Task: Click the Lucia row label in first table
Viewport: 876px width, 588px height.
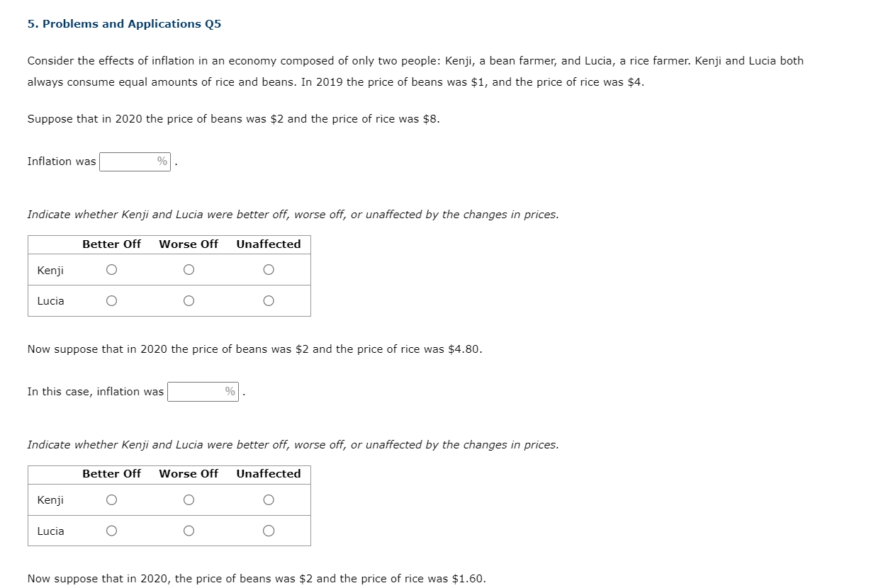Action: click(50, 300)
